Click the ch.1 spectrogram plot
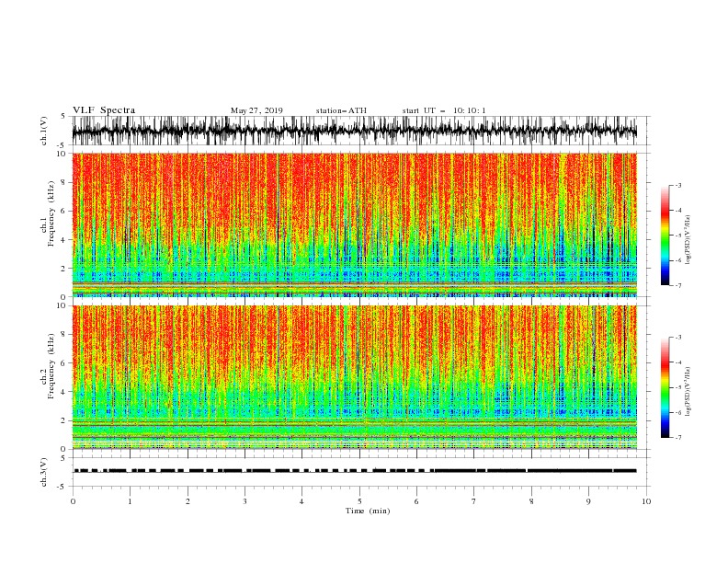 point(354,224)
